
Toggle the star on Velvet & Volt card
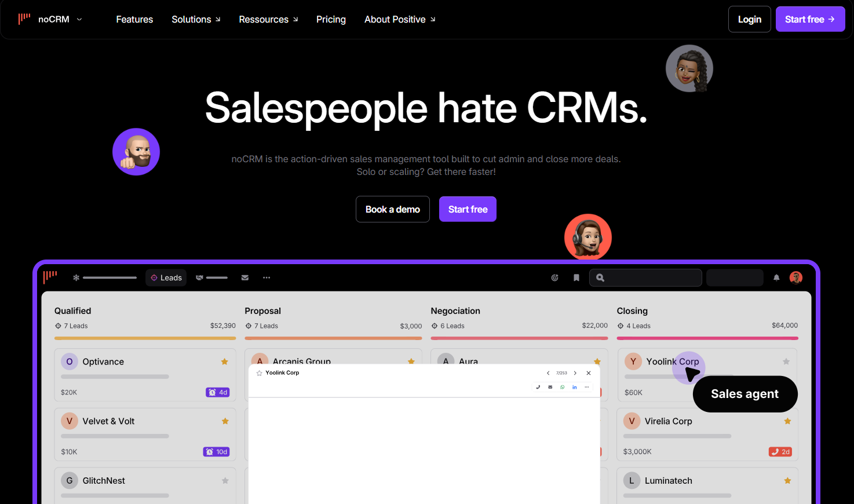click(x=225, y=421)
